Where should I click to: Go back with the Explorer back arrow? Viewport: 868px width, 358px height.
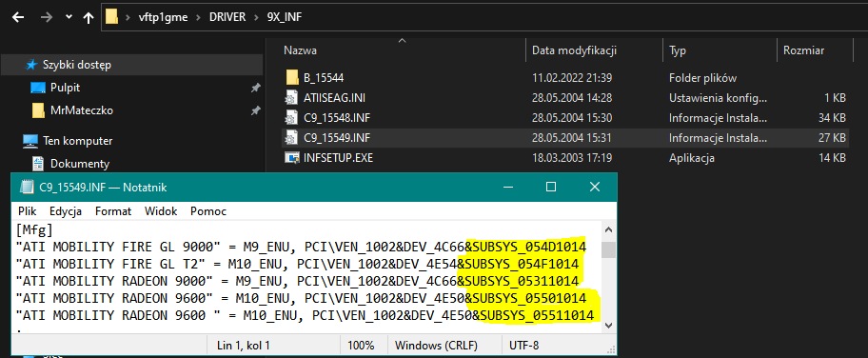(18, 17)
